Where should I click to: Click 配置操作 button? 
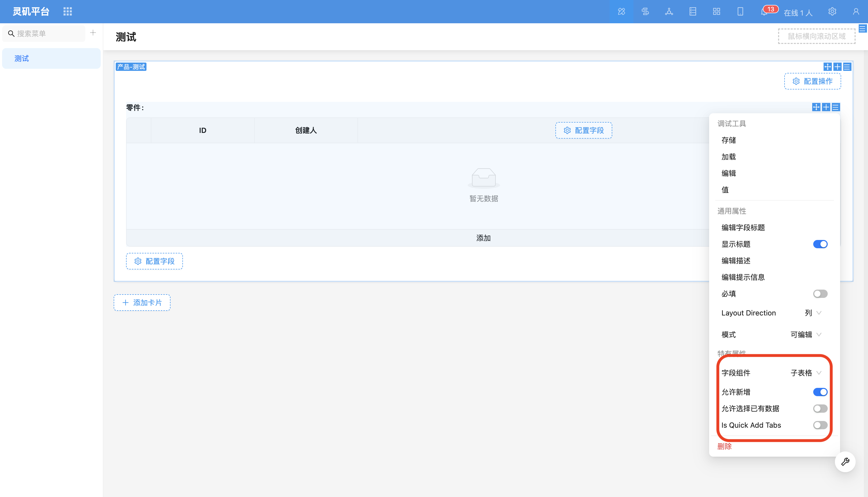pyautogui.click(x=812, y=81)
